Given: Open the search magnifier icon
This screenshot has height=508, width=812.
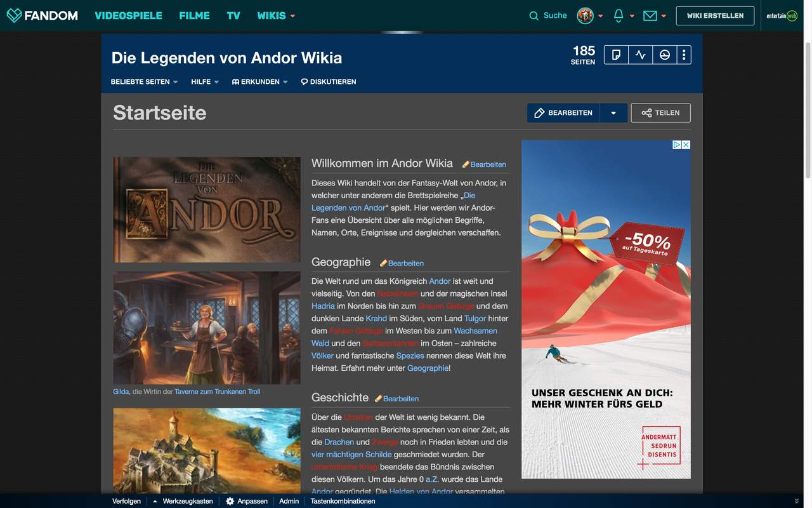Looking at the screenshot, I should [x=534, y=16].
